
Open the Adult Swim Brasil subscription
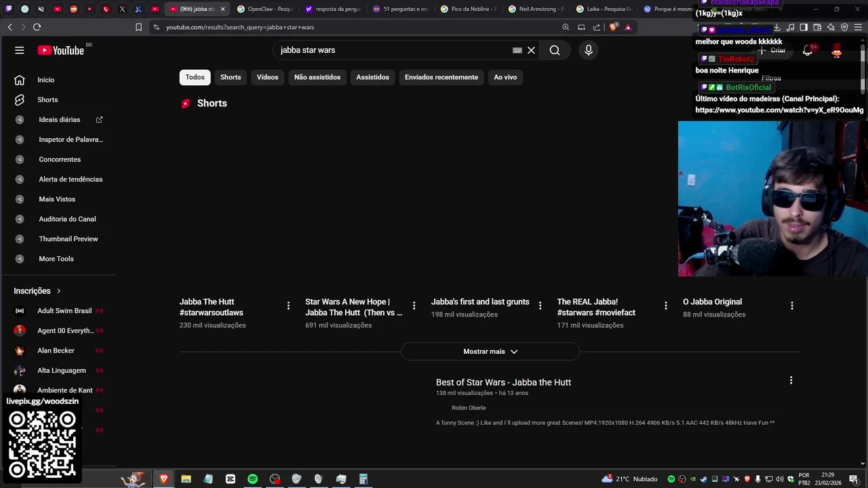click(59, 310)
